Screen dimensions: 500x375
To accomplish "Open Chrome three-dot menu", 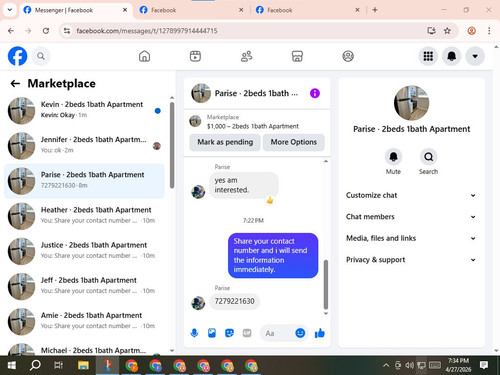I will click(x=489, y=31).
